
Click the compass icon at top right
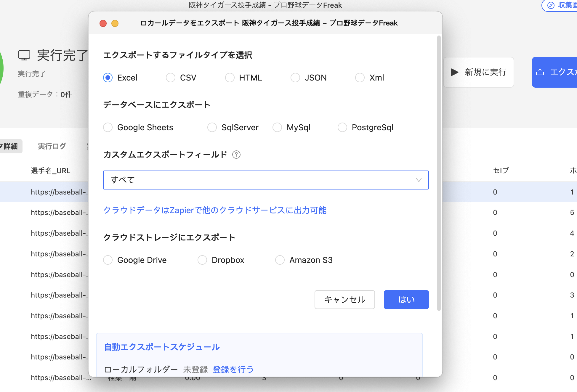pos(551,5)
